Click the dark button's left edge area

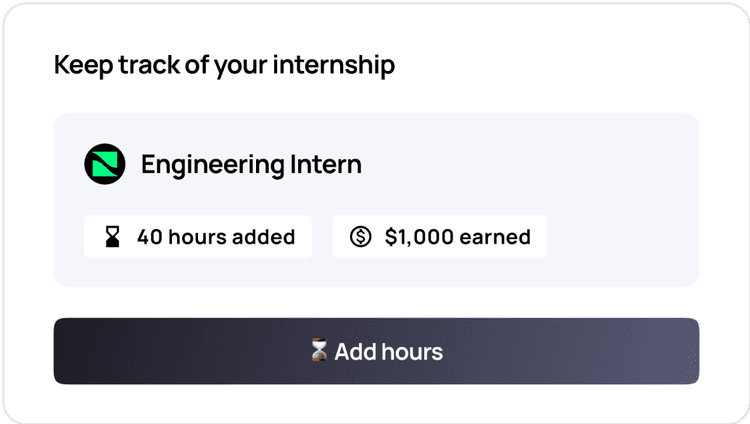click(74, 351)
